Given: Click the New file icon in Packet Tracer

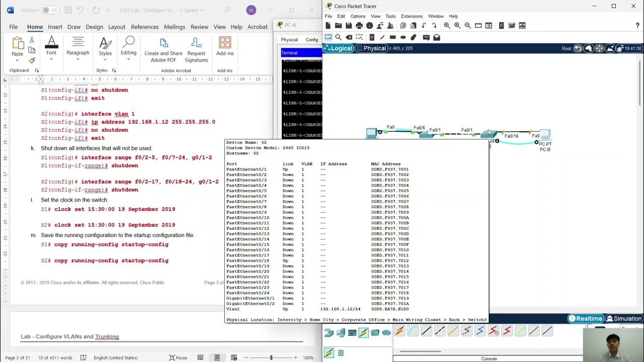Looking at the screenshot, I should [x=328, y=26].
